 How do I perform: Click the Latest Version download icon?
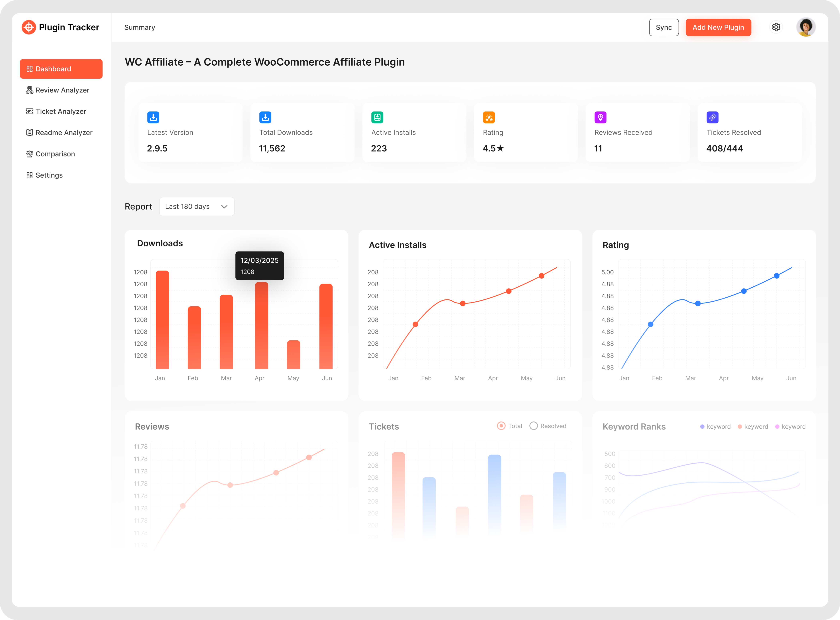(x=153, y=117)
